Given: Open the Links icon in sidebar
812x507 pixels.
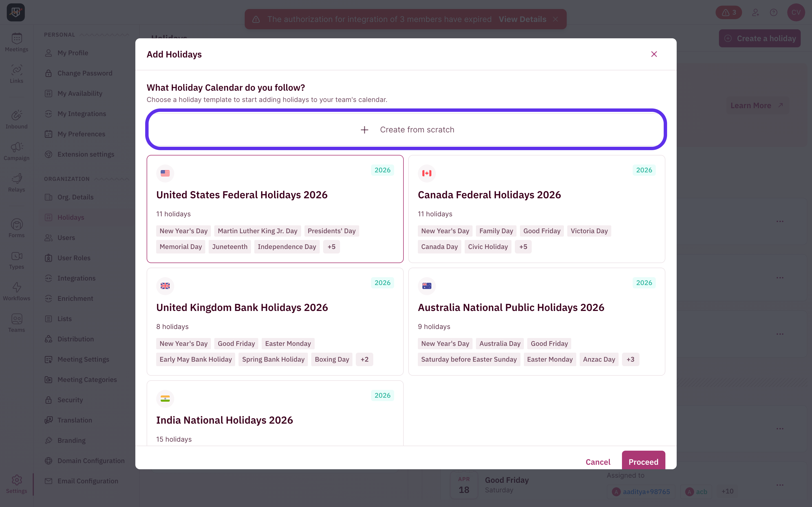Looking at the screenshot, I should coord(16,74).
